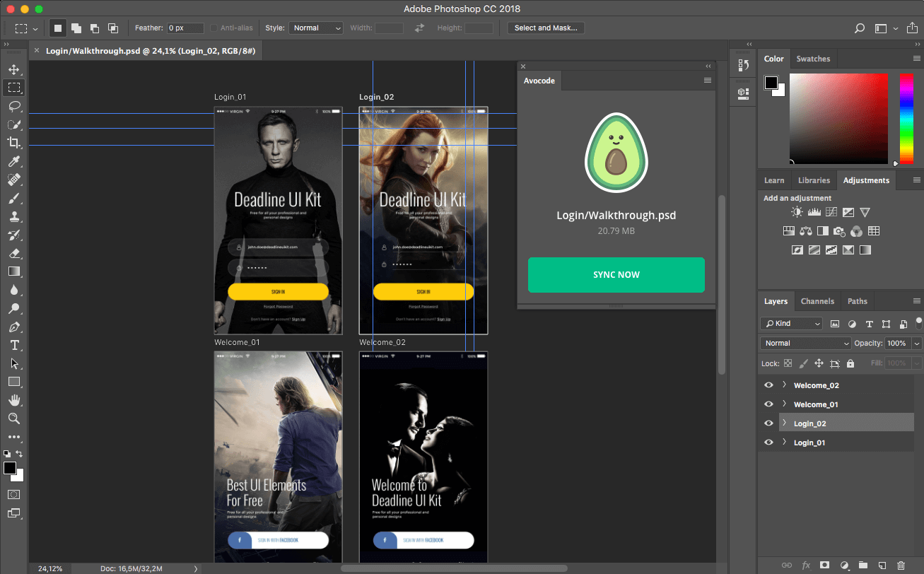
Task: Toggle lock transparent pixels
Action: [788, 363]
